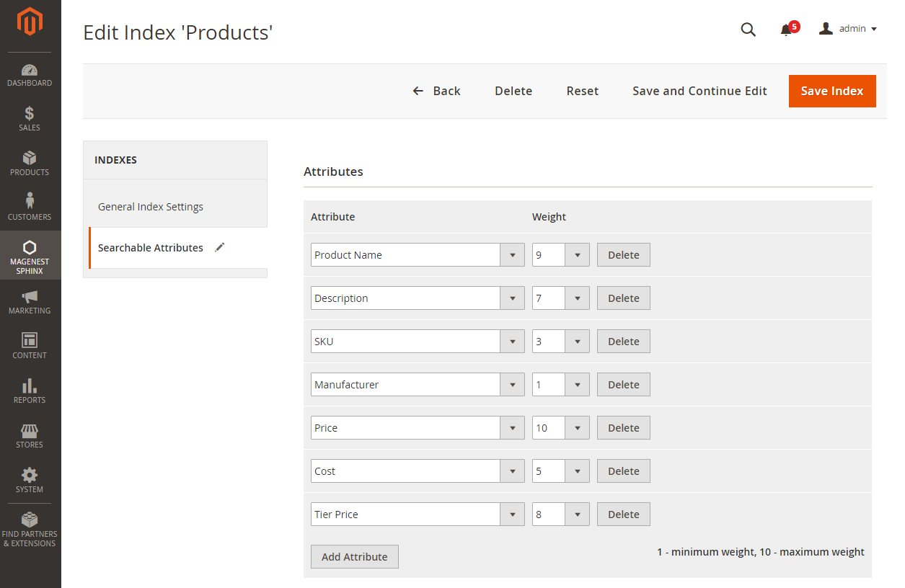This screenshot has width=905, height=588.
Task: Switch to General Index Settings
Action: (x=150, y=206)
